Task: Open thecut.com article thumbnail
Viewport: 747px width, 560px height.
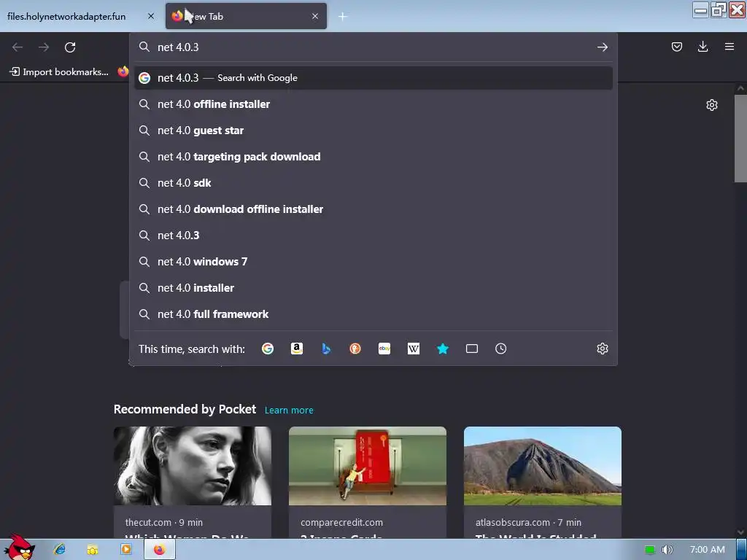Action: 193,466
